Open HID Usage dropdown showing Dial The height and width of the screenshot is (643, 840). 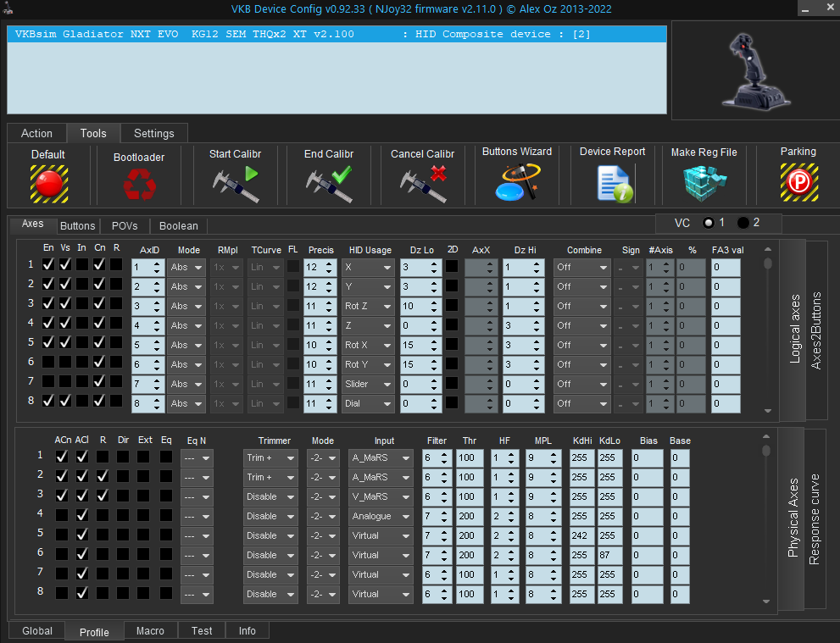coord(368,404)
